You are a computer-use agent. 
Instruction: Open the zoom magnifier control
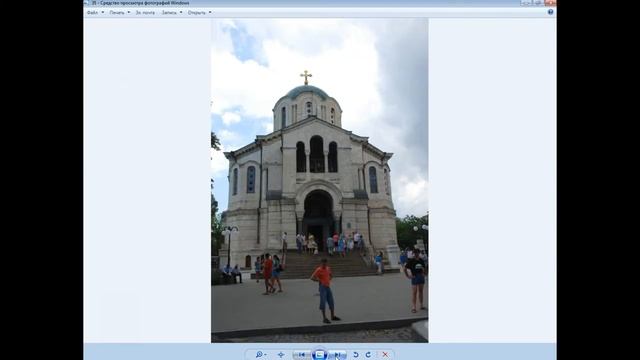tap(260, 355)
